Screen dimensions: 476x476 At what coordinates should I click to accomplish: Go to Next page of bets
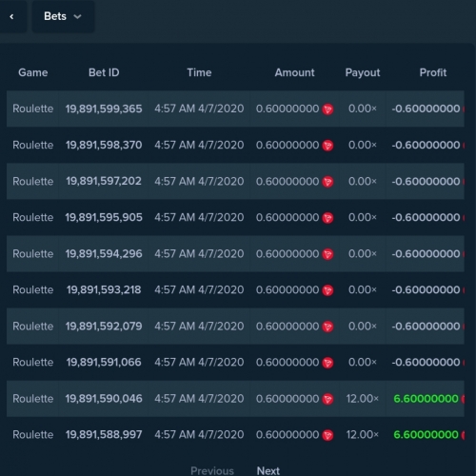coord(268,470)
